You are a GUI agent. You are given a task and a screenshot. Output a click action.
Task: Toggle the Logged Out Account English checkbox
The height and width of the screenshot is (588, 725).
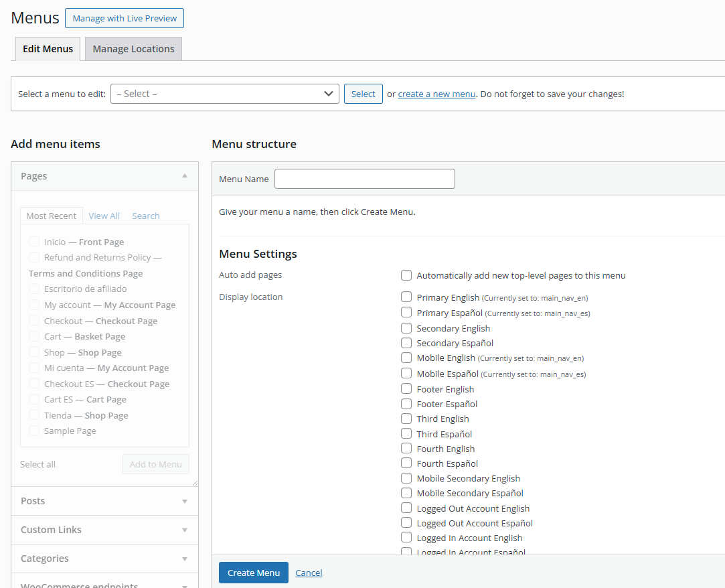406,508
